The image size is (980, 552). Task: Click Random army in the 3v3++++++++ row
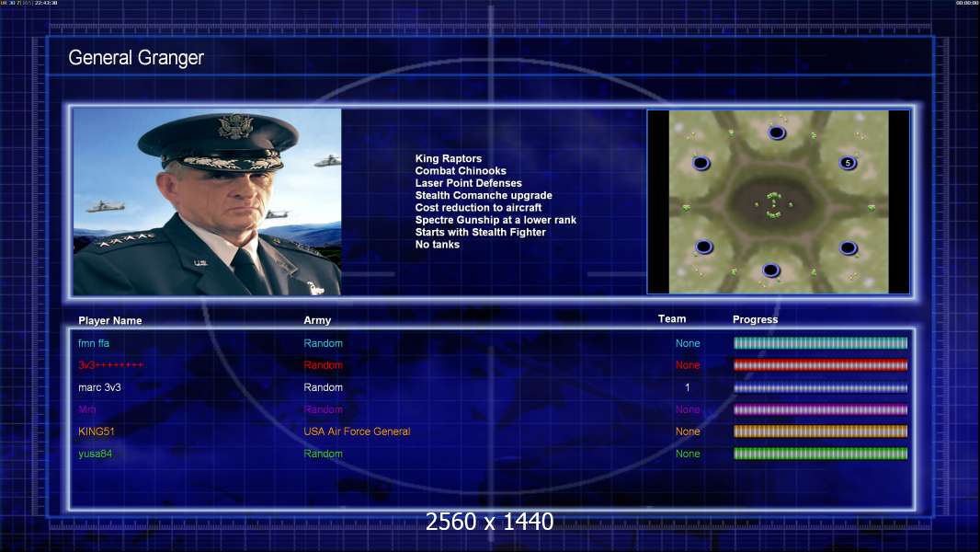323,365
